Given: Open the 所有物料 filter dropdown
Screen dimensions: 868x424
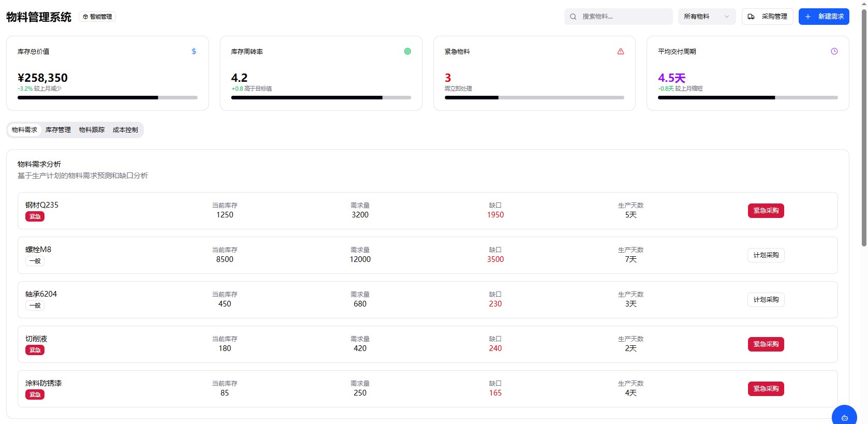Looking at the screenshot, I should [x=707, y=17].
